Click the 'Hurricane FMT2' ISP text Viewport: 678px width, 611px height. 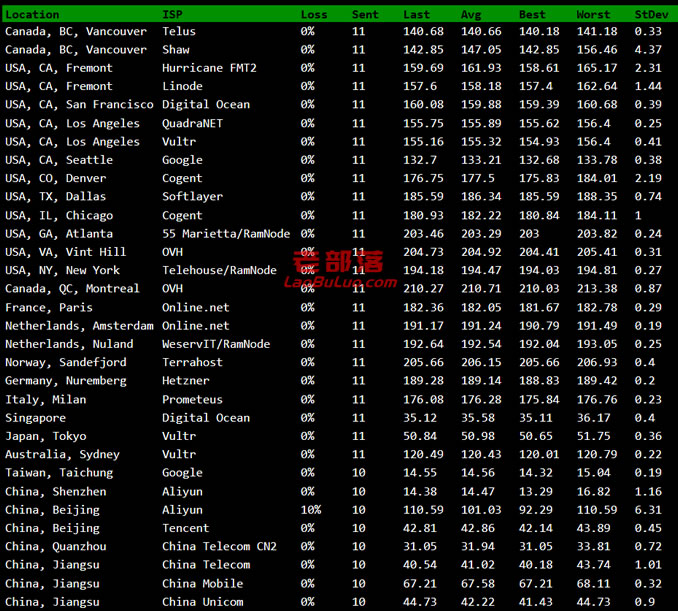coord(209,68)
